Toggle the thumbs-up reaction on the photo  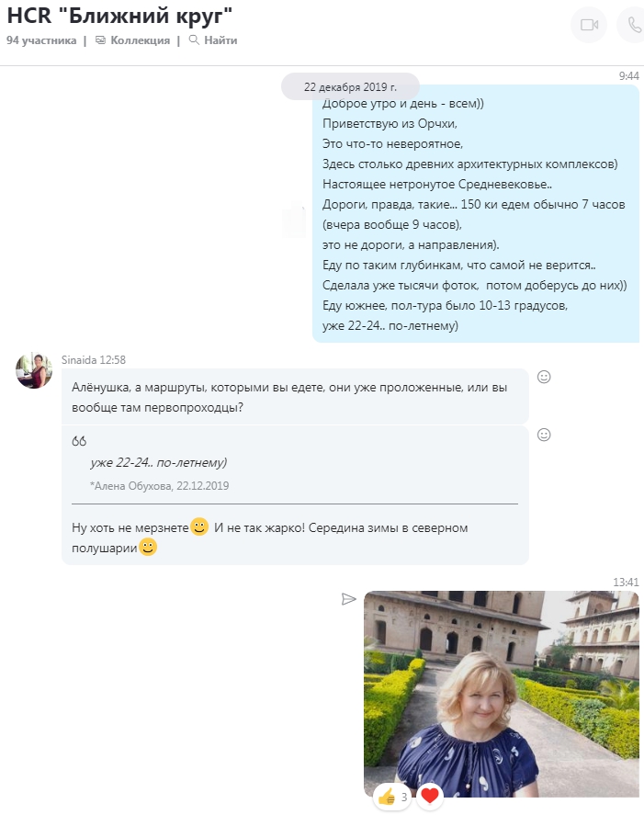(x=392, y=797)
